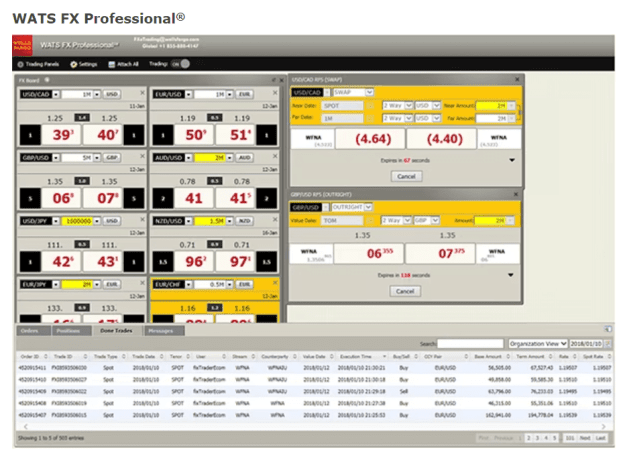Close the NZD/USD rate tile
Screen dimensions: 625x452
275,220
